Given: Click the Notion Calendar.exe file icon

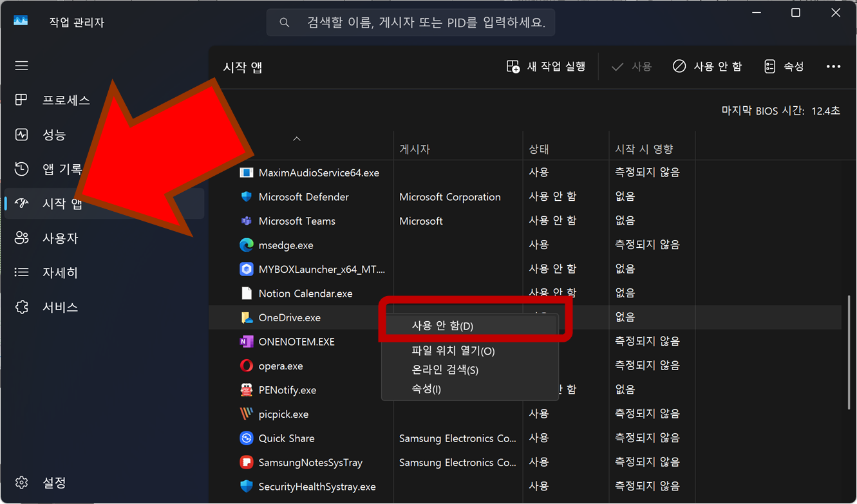Looking at the screenshot, I should [x=247, y=294].
